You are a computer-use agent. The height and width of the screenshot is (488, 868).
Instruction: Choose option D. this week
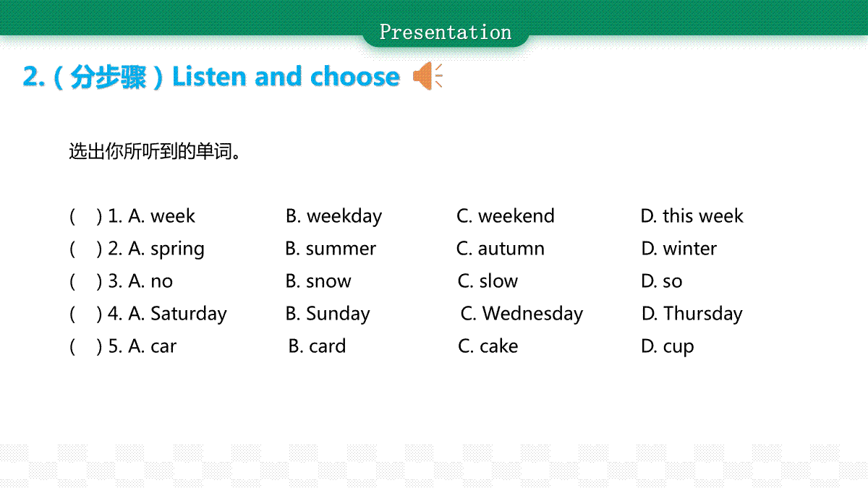pos(692,216)
